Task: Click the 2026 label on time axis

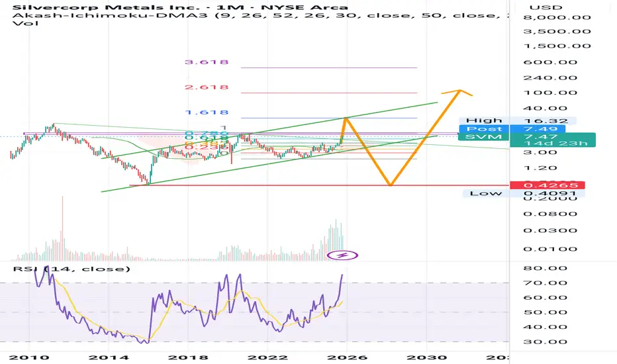Action: point(347,357)
